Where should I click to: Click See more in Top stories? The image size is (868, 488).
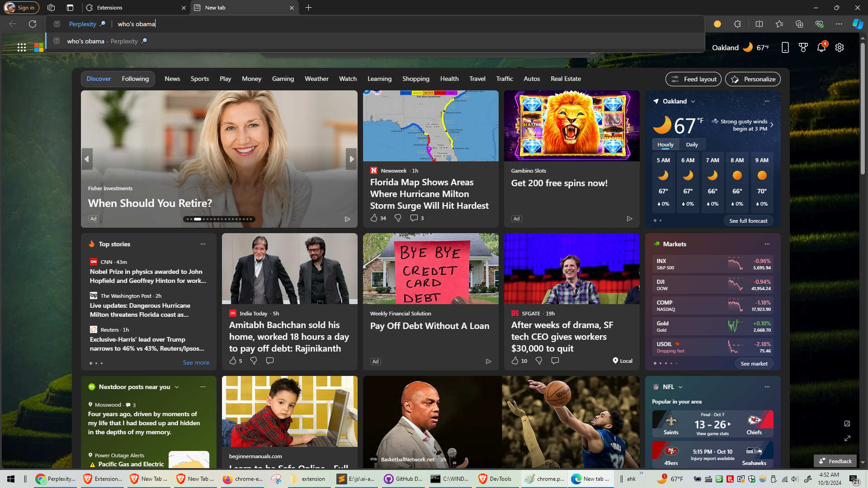tap(196, 362)
